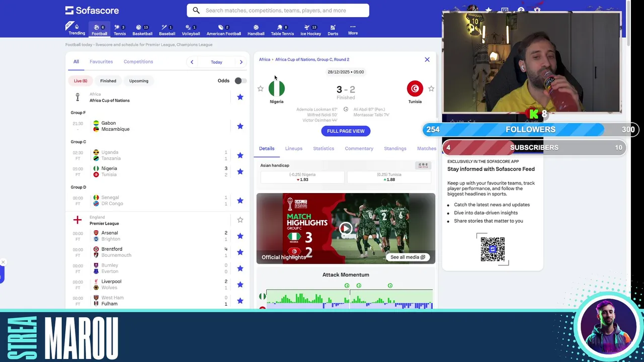Screen dimensions: 644x362
Task: Toggle favourite star for Gabon vs Mozambique
Action: [x=240, y=126]
